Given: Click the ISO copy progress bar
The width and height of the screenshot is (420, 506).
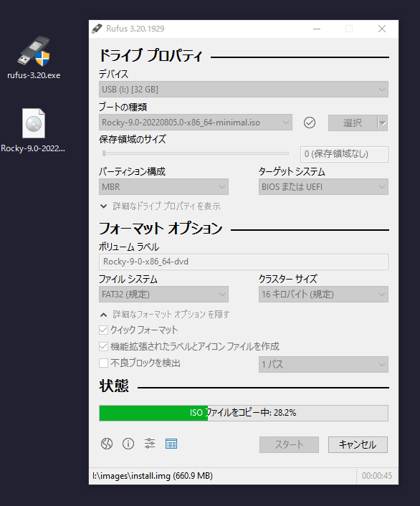Looking at the screenshot, I should [244, 413].
